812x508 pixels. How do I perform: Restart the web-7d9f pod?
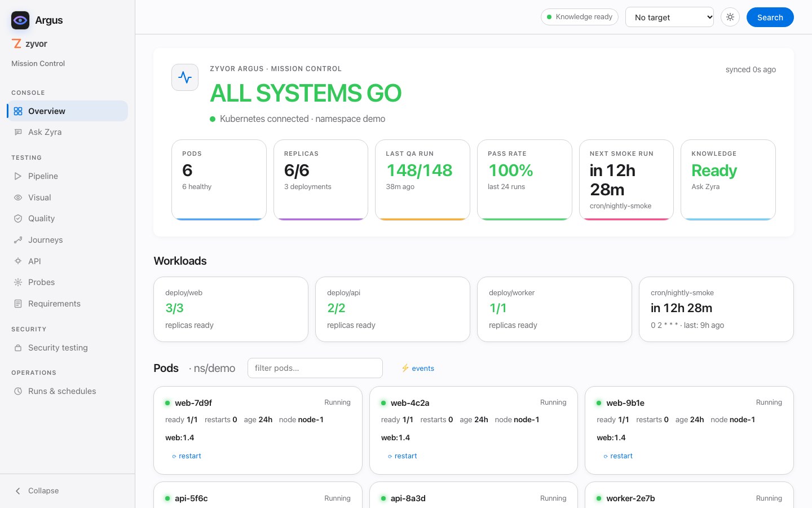tap(186, 456)
